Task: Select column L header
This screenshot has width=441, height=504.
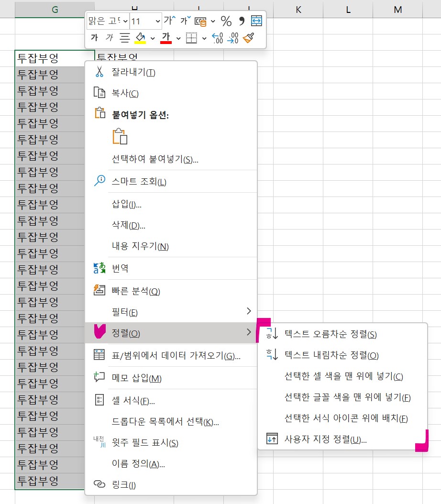Action: tap(348, 10)
